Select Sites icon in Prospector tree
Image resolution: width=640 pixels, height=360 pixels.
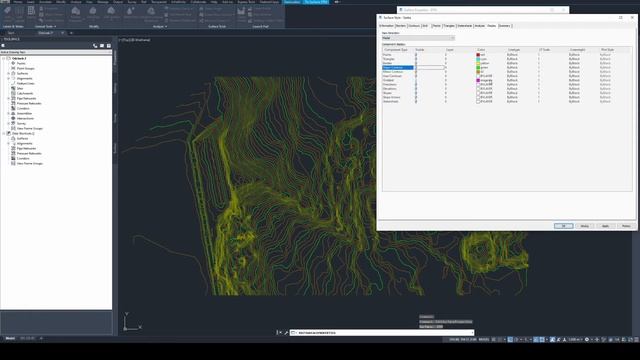click(13, 88)
